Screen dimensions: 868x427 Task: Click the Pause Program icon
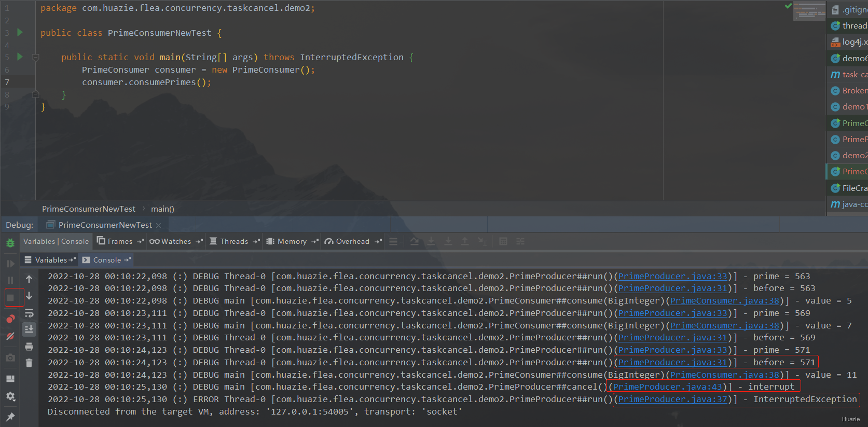click(x=10, y=280)
